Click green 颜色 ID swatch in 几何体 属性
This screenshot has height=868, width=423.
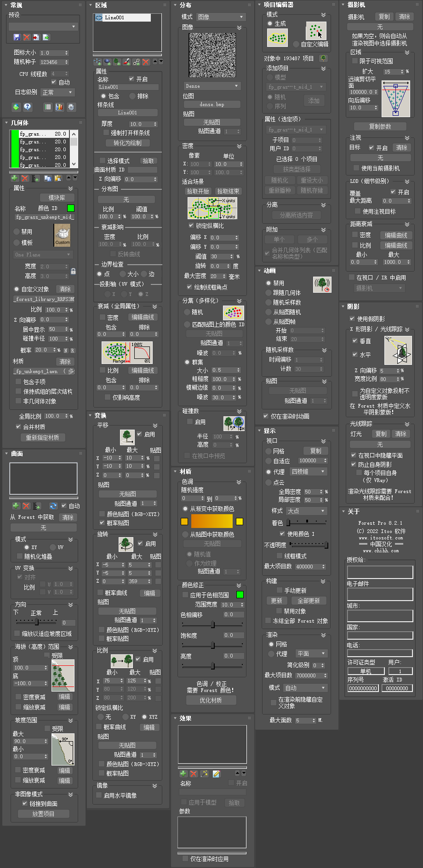point(70,208)
